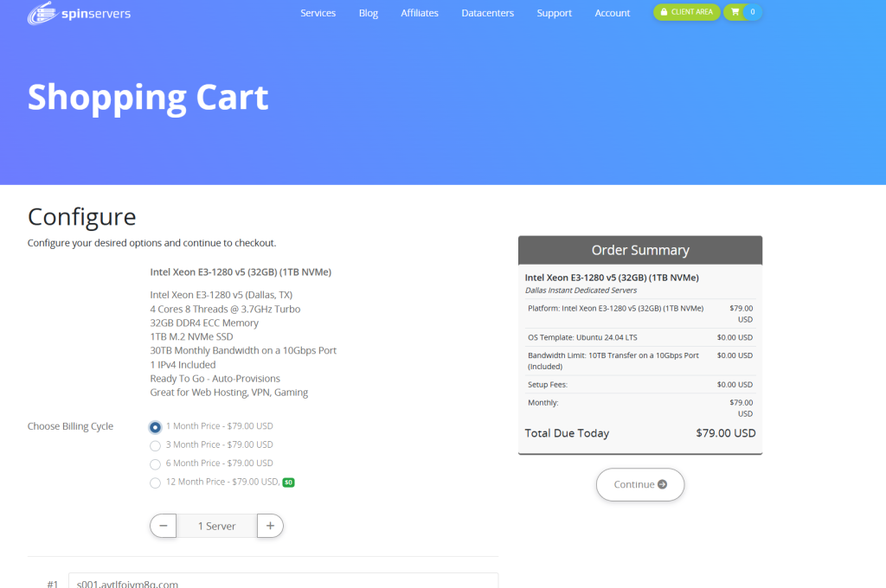Click the green $0 badge on 12 Month Price

coord(288,483)
